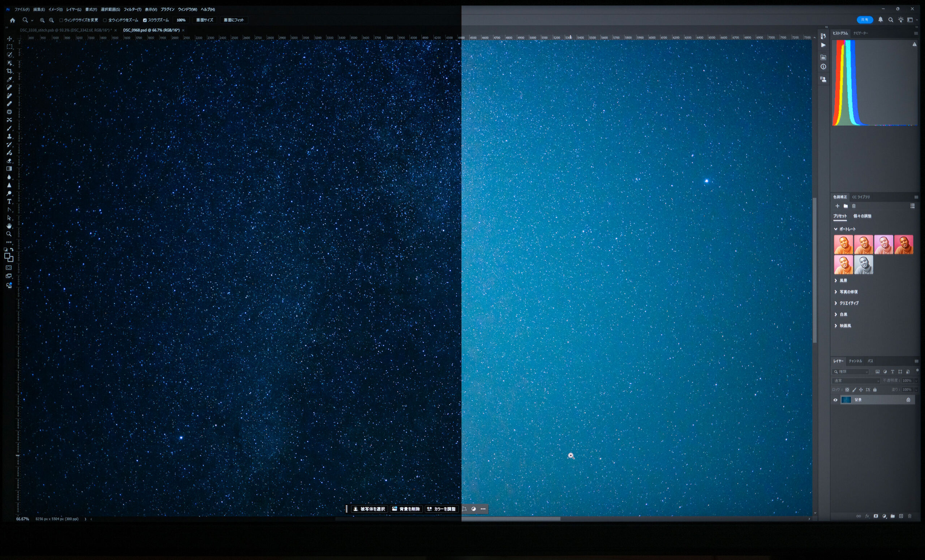Open the フィルター menu
The height and width of the screenshot is (560, 925).
pos(132,9)
